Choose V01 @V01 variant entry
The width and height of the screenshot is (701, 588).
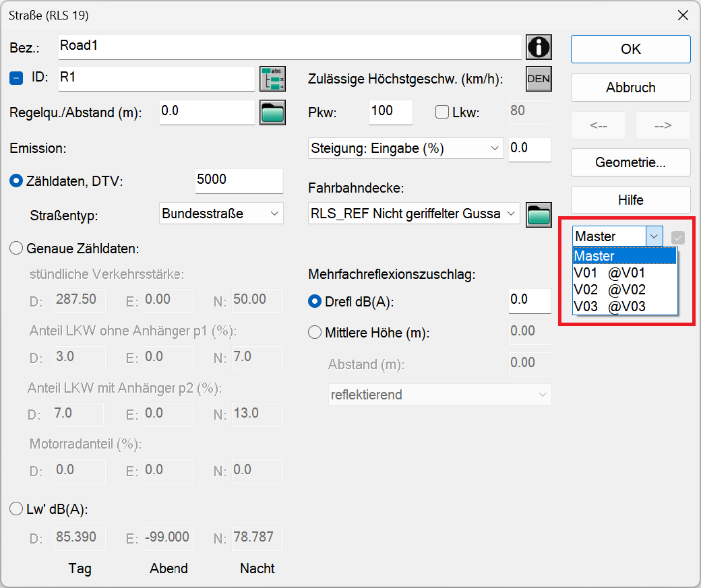pyautogui.click(x=625, y=273)
